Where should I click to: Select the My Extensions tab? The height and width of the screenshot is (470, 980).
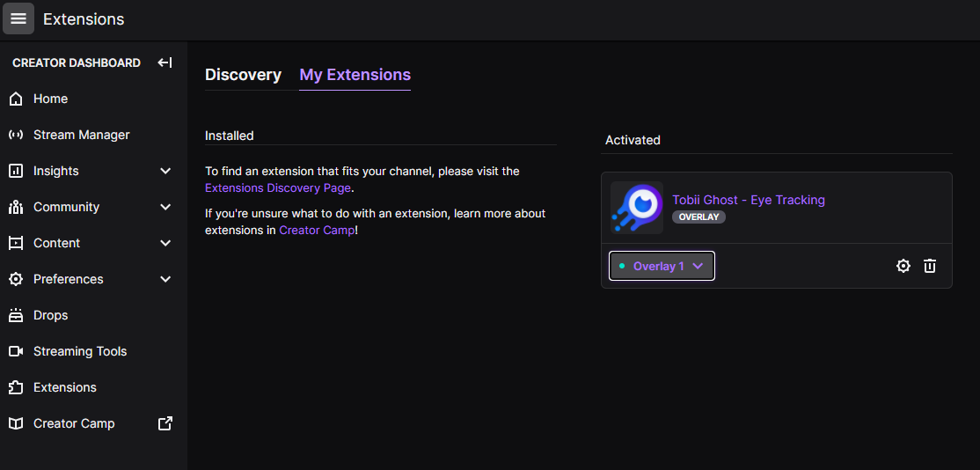click(355, 75)
